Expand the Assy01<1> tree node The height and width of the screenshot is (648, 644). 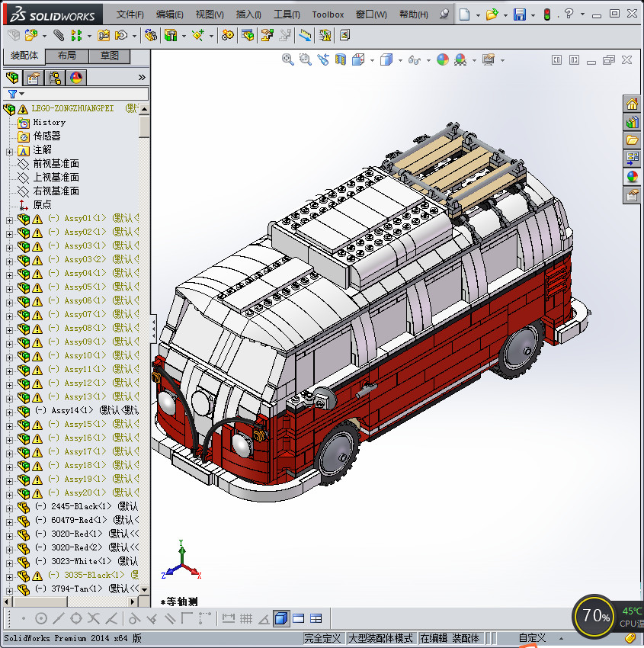[x=9, y=220]
